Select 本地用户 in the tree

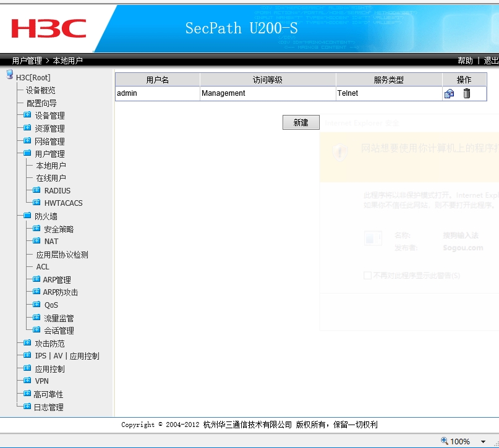coord(51,166)
